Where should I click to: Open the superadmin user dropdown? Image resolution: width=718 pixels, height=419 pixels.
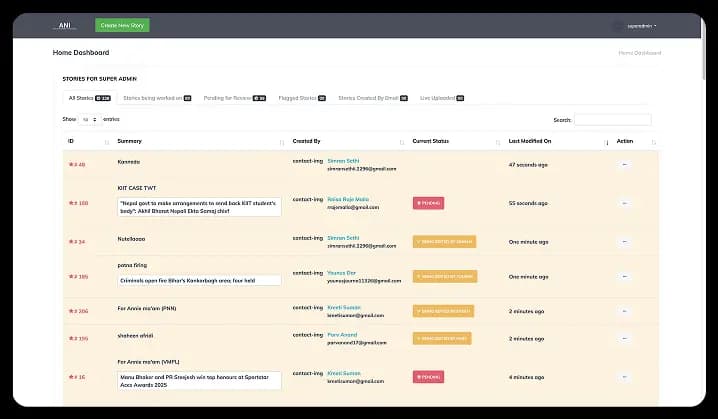pyautogui.click(x=641, y=26)
